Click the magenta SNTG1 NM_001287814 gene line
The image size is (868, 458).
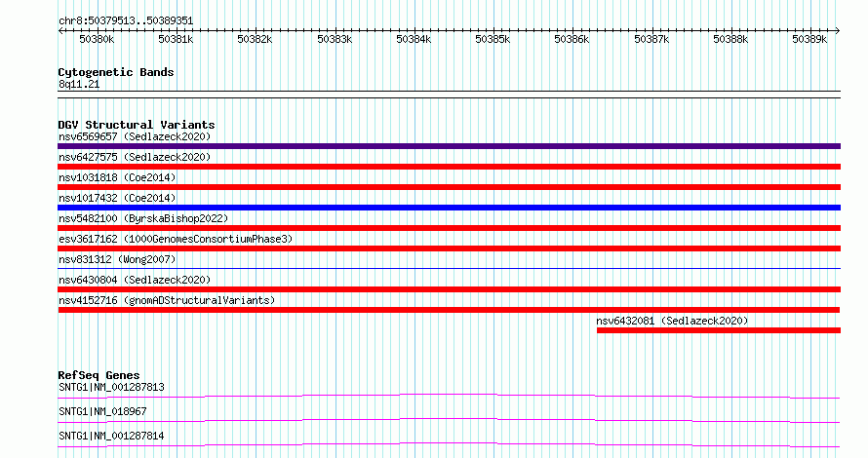449,444
